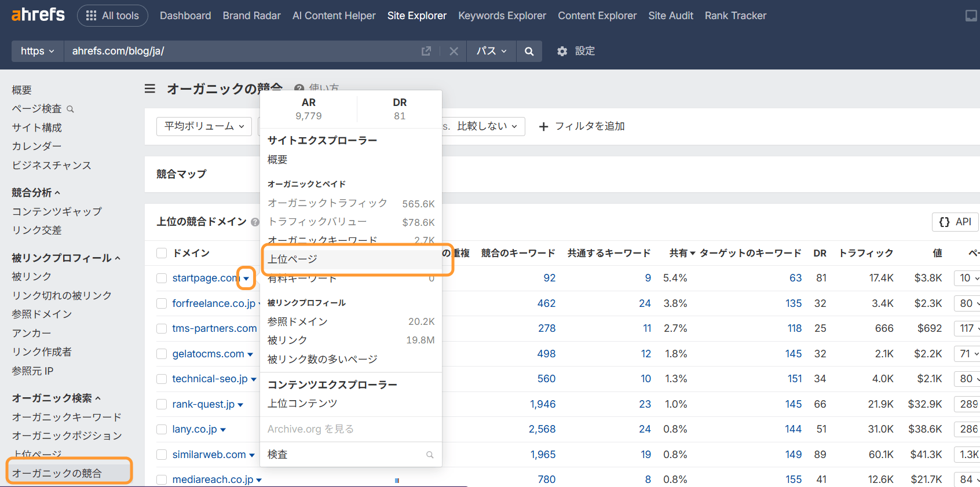
Task: Expand the gelatocms.com dropdown arrow
Action: pyautogui.click(x=250, y=354)
